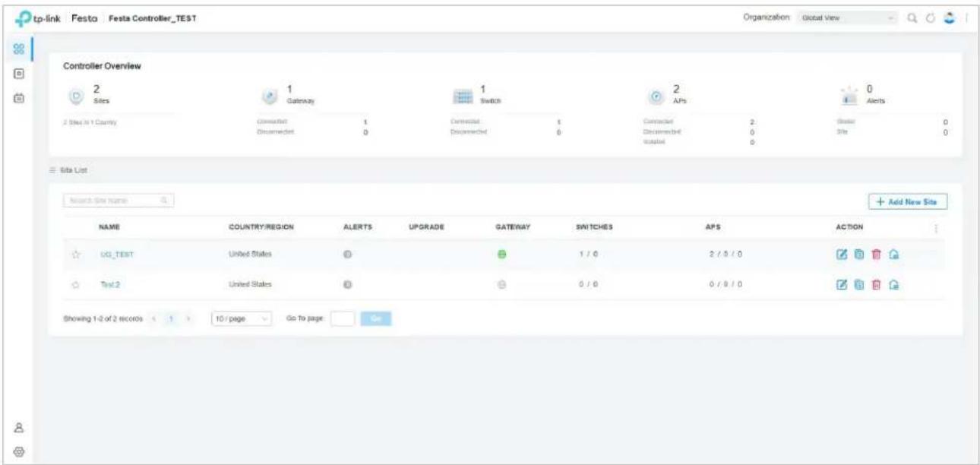Favorite the UG_TEST site star
Viewport: 980px width, 465px height.
tap(77, 255)
